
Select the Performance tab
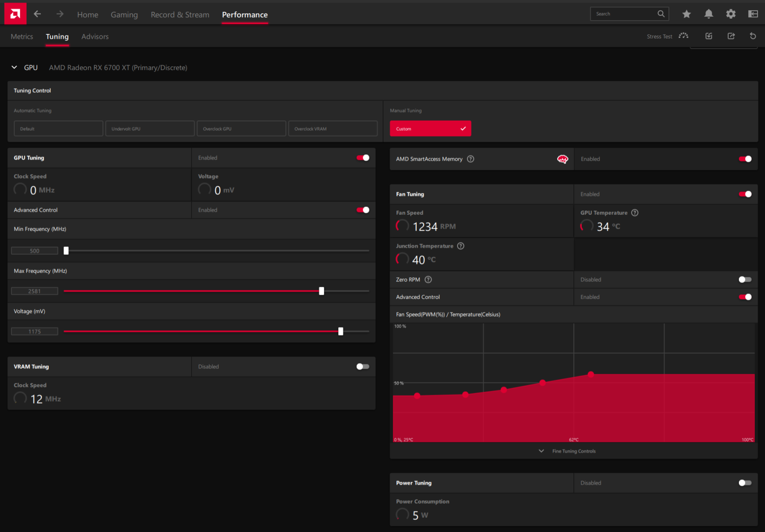pyautogui.click(x=245, y=15)
